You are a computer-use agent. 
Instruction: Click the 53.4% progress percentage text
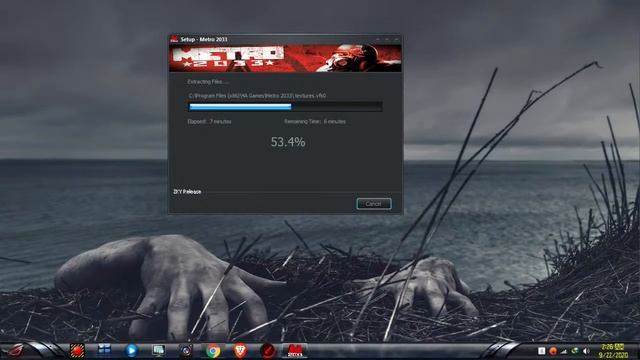pos(288,142)
